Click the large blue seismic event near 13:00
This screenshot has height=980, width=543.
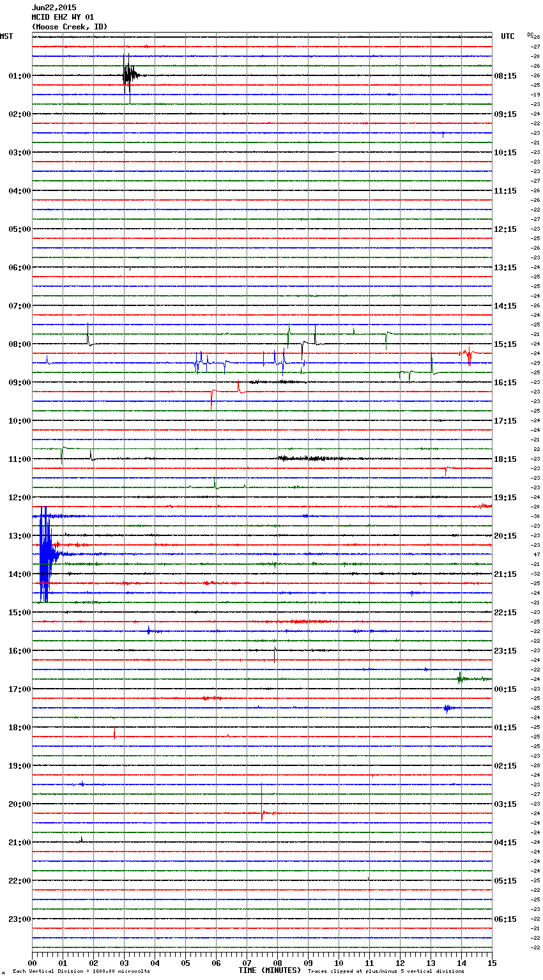[x=44, y=554]
